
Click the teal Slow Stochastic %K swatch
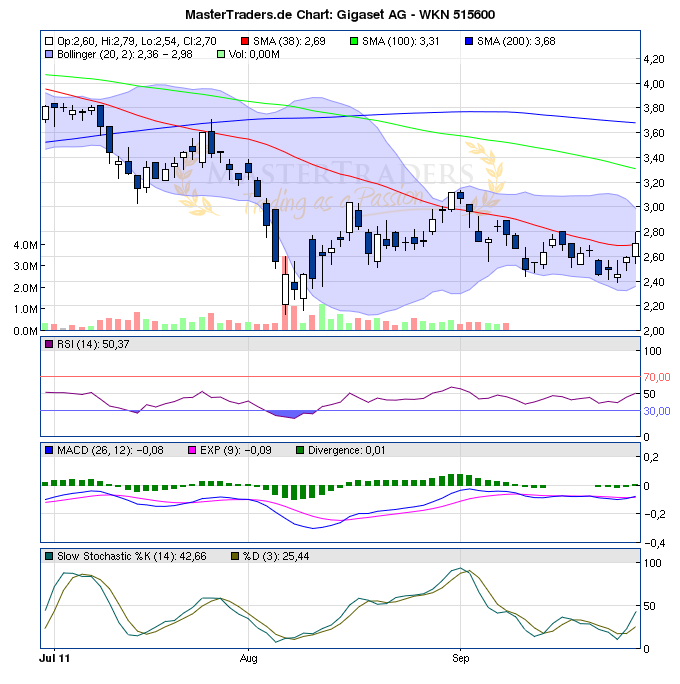coord(49,556)
